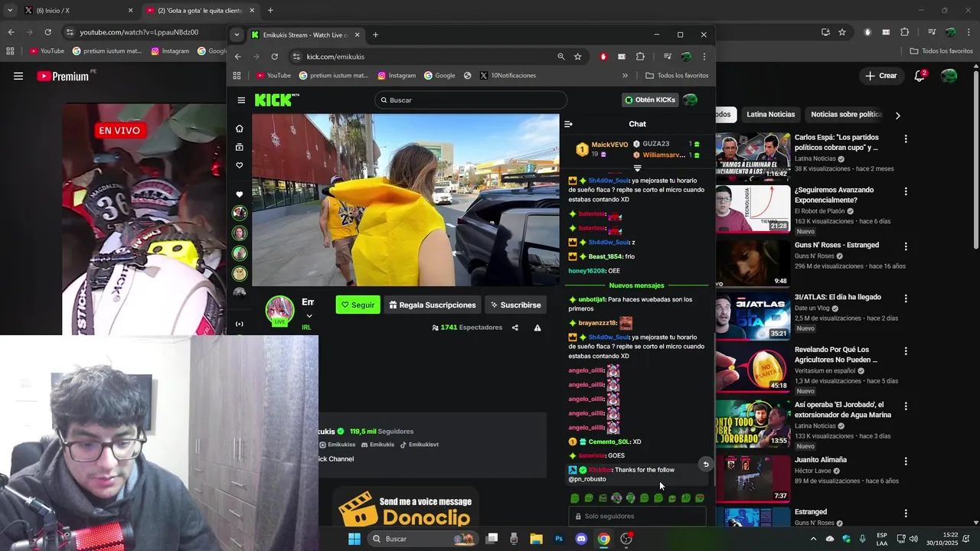
Task: Open Todos los favoritos folder in Kick window
Action: [677, 76]
